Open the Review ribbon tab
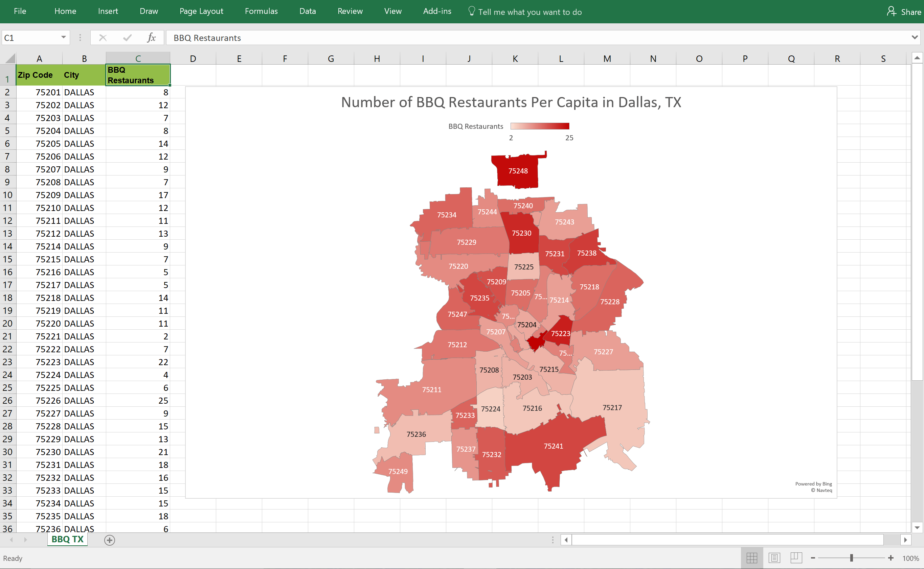The image size is (924, 569). (x=350, y=11)
